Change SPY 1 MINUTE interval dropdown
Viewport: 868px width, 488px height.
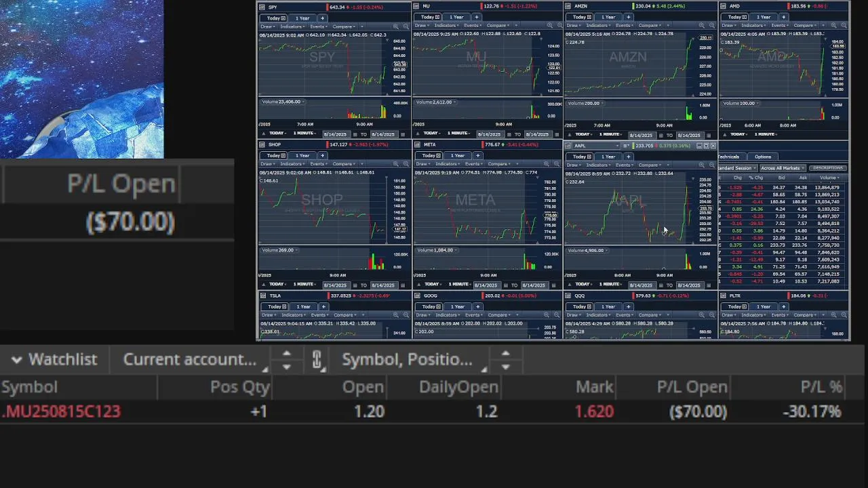304,134
